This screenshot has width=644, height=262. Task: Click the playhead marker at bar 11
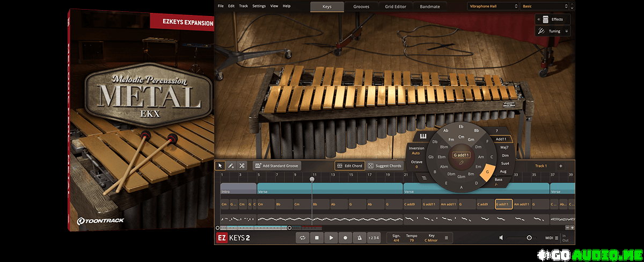click(x=312, y=179)
